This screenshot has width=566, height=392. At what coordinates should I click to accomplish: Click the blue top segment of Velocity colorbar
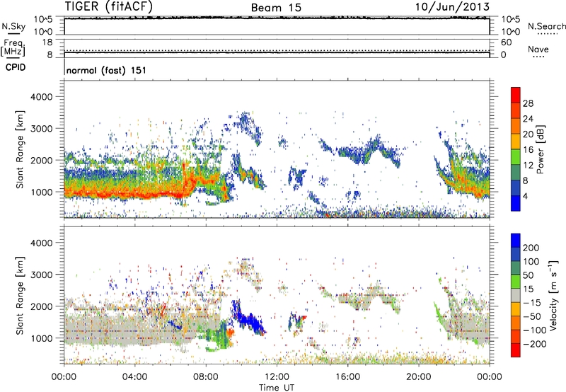coord(516,241)
